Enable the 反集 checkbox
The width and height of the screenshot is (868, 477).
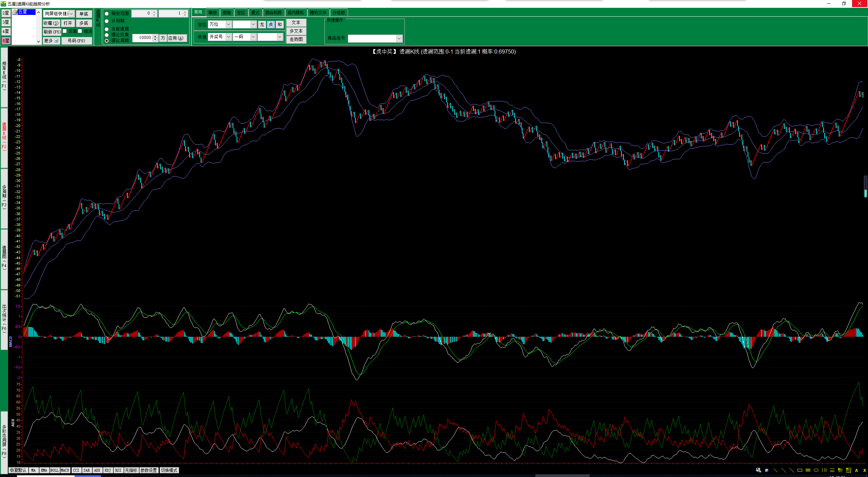coord(65,31)
